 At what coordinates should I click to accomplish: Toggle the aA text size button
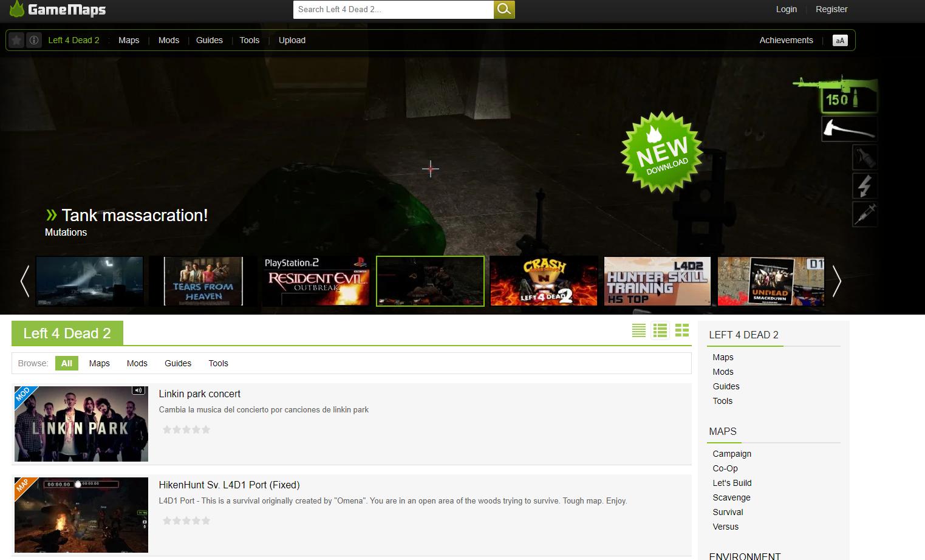tap(840, 41)
